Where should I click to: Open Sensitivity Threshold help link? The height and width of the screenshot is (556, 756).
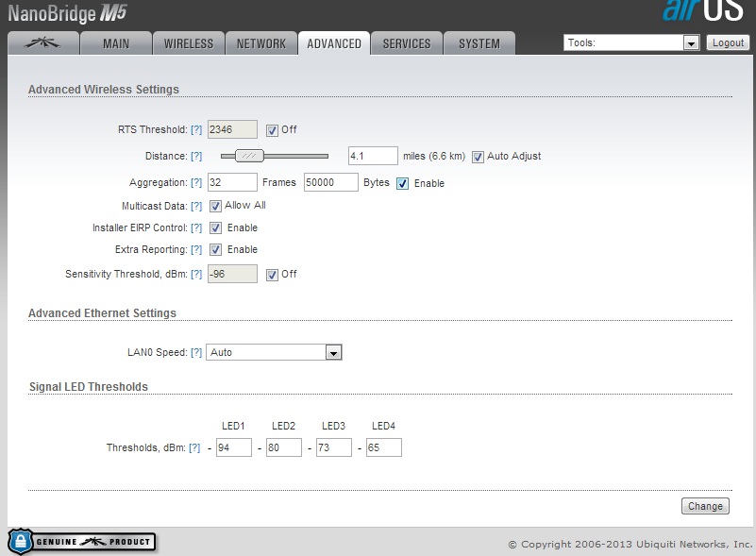[196, 274]
